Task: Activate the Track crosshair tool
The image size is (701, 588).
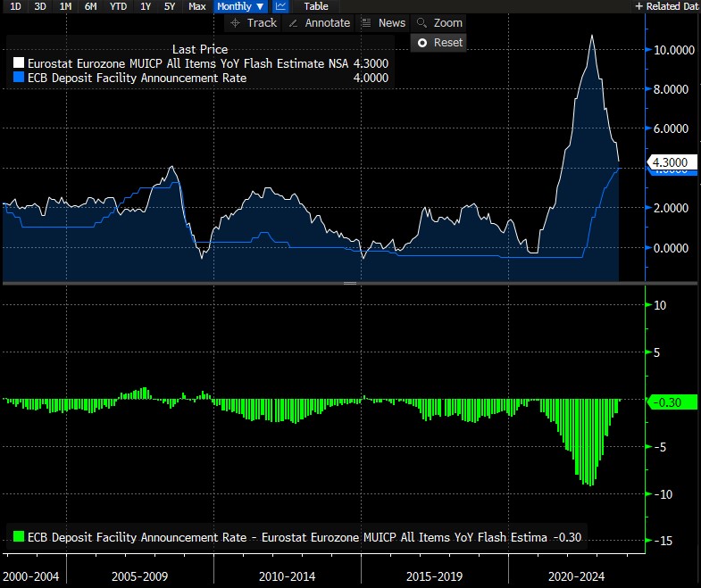Action: click(x=254, y=23)
